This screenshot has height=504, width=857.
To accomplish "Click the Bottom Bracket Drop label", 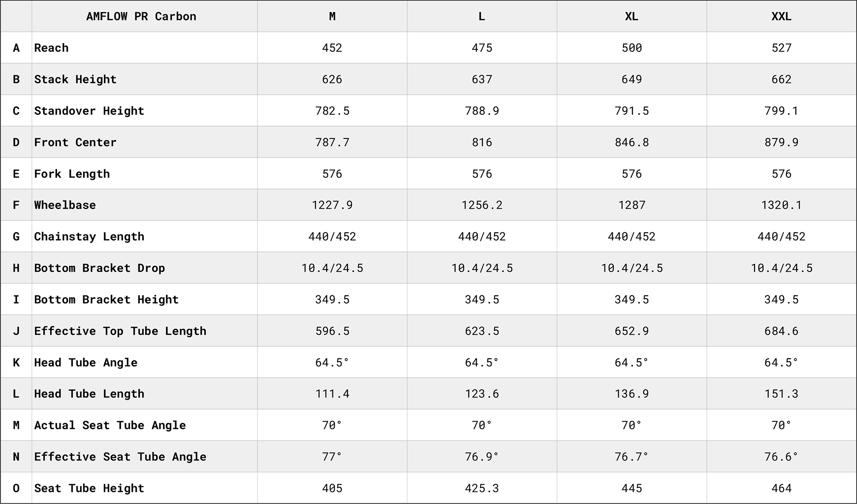I will point(99,268).
